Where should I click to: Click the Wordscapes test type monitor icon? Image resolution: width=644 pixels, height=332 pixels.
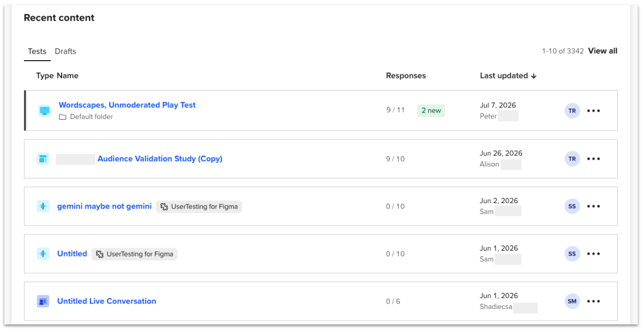point(44,111)
